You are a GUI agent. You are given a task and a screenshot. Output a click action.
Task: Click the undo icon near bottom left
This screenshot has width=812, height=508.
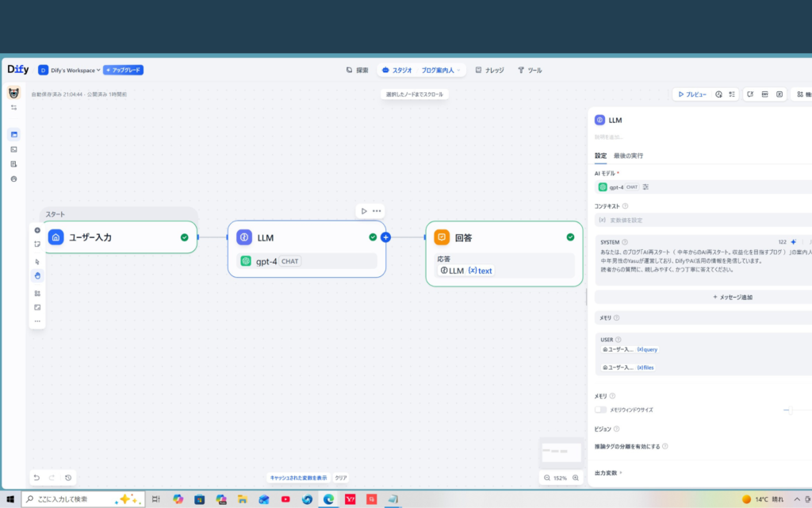point(36,477)
